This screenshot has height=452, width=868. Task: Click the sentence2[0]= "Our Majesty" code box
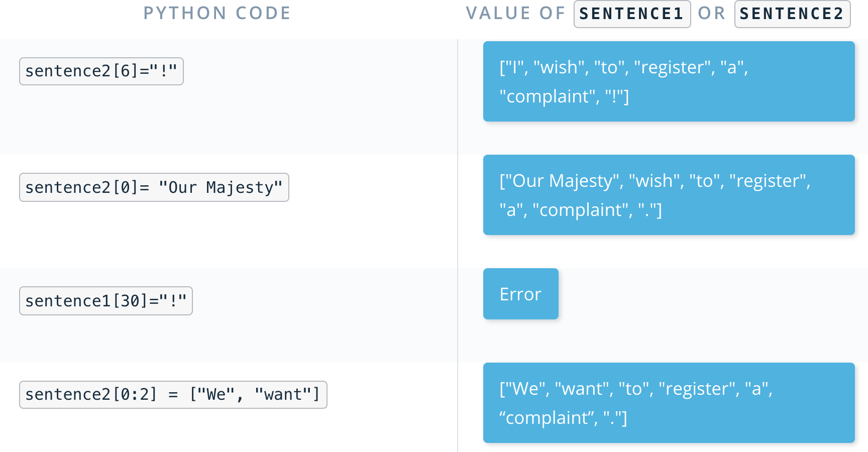coord(154,187)
